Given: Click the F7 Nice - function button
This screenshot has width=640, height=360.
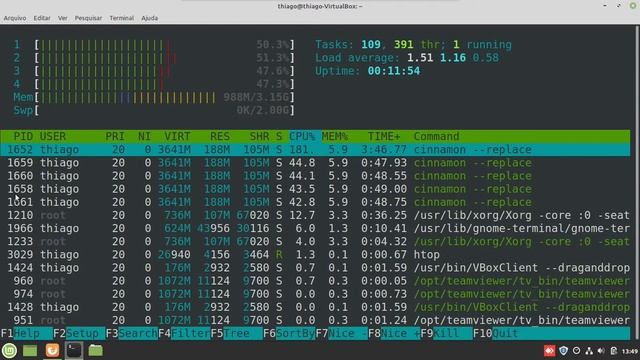Looking at the screenshot, I should click(x=342, y=333).
